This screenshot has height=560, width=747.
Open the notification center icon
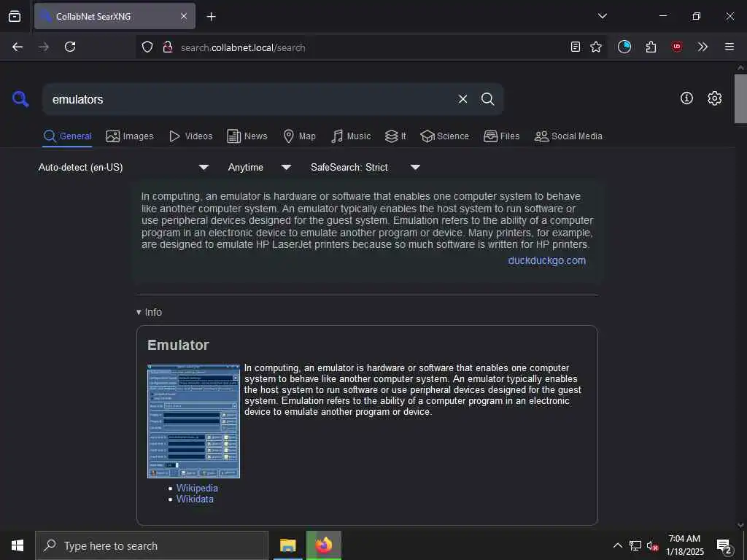click(724, 546)
